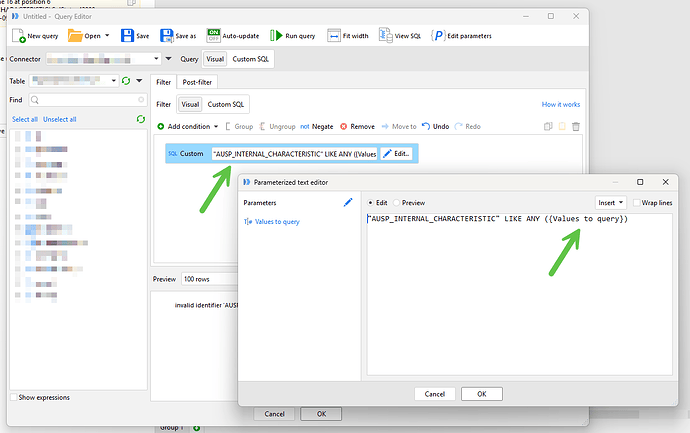Open the Table combo box
Viewport: 690px width, 433px height.
coord(74,81)
